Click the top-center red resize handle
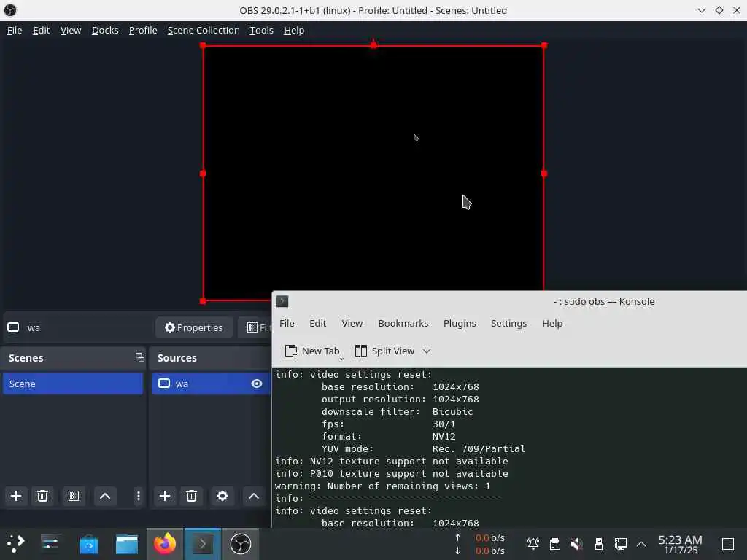 coord(373,45)
